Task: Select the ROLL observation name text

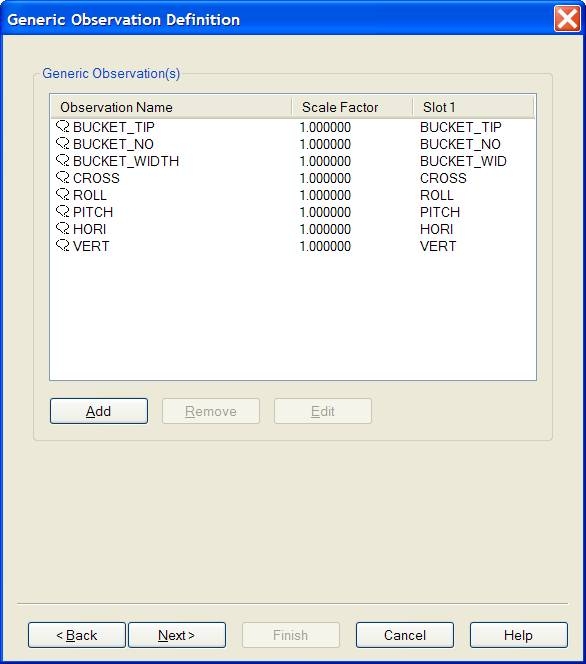Action: point(90,195)
